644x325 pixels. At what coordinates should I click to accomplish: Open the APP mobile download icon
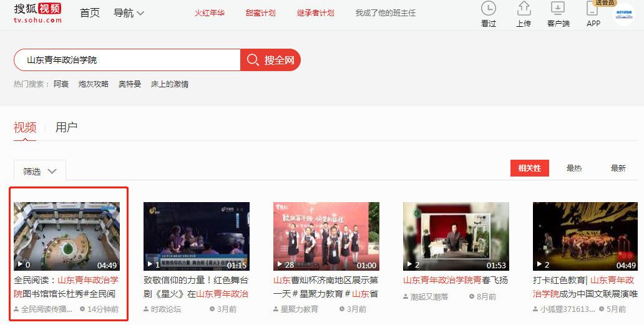tap(593, 9)
